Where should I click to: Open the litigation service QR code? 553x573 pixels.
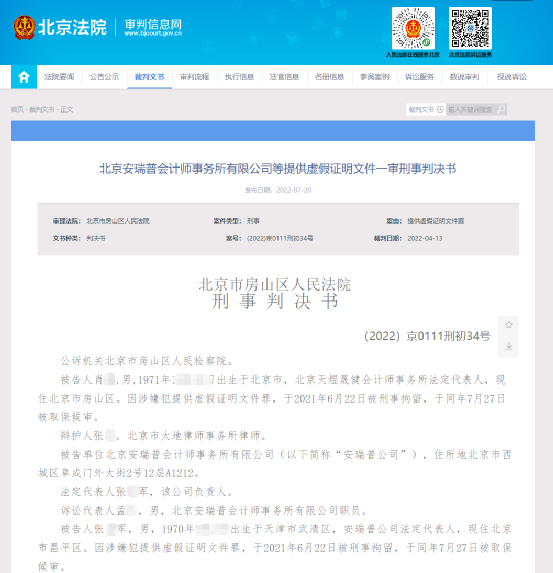pos(470,28)
